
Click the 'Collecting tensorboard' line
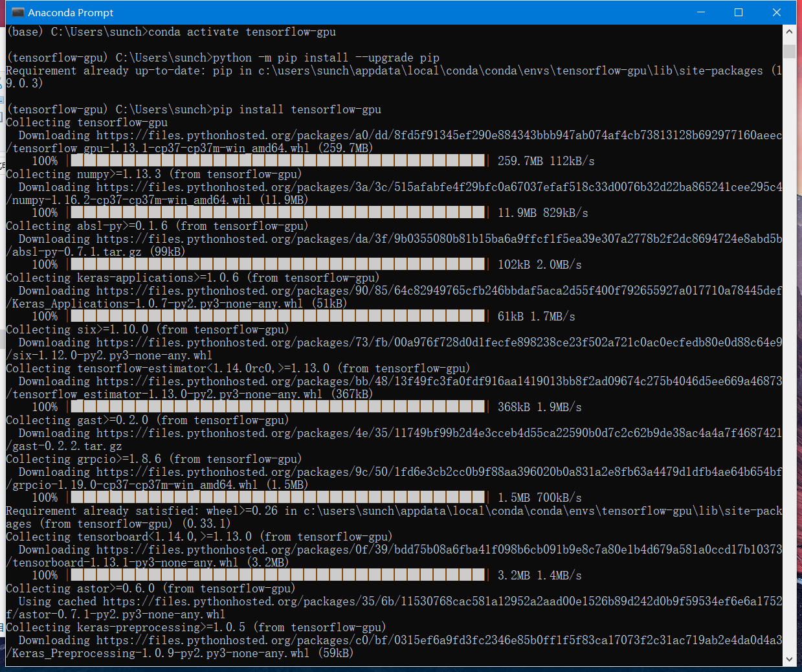point(199,537)
